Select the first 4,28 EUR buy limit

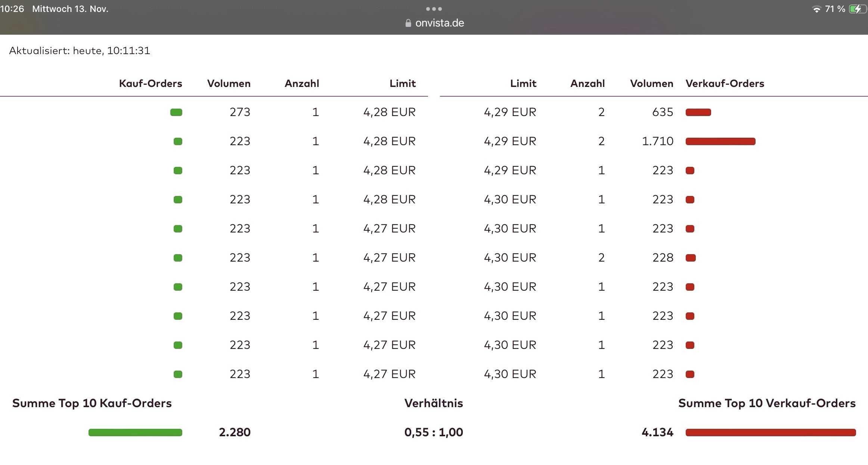[x=389, y=112]
